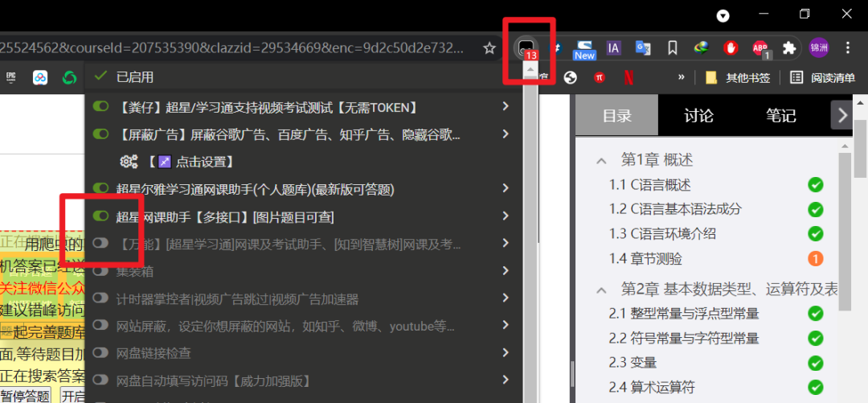Expand arrow on 网盘自动填写访问码 row
Image resolution: width=868 pixels, height=403 pixels.
point(505,380)
